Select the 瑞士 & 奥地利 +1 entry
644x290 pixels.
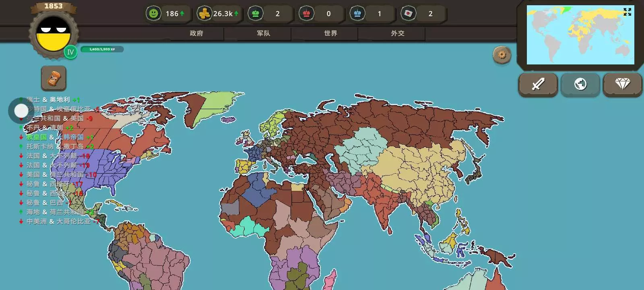click(x=50, y=99)
